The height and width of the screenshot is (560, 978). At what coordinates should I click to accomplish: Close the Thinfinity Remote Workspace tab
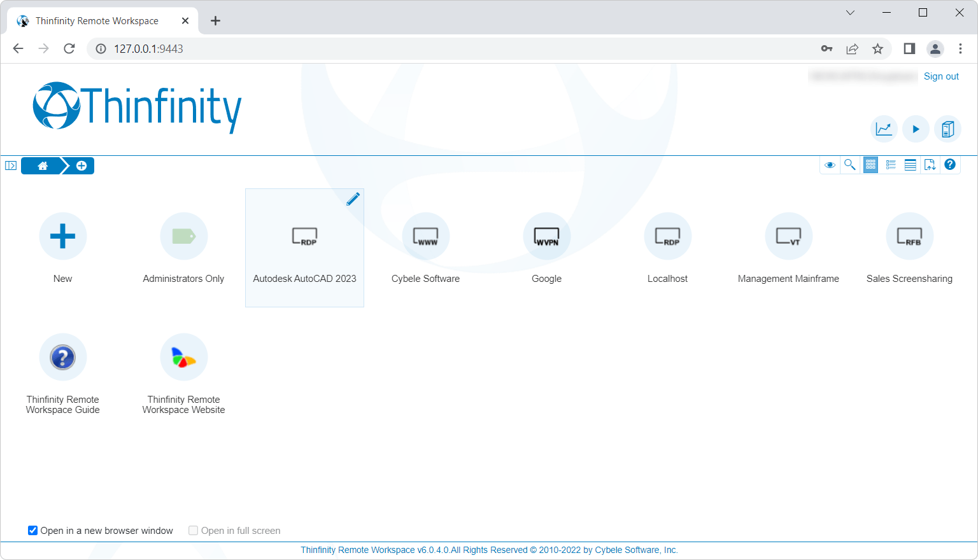point(185,21)
